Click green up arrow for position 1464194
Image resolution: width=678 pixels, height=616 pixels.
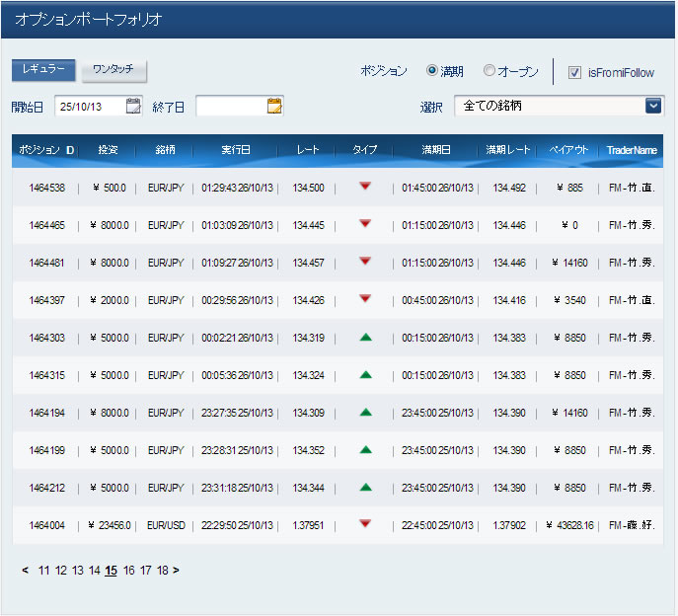[x=366, y=413]
